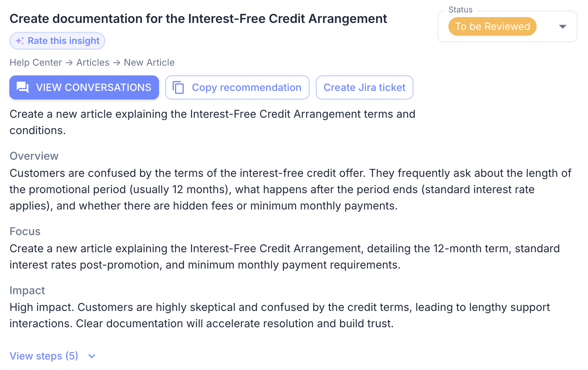Click Rate this insight label
The image size is (588, 370).
point(64,41)
